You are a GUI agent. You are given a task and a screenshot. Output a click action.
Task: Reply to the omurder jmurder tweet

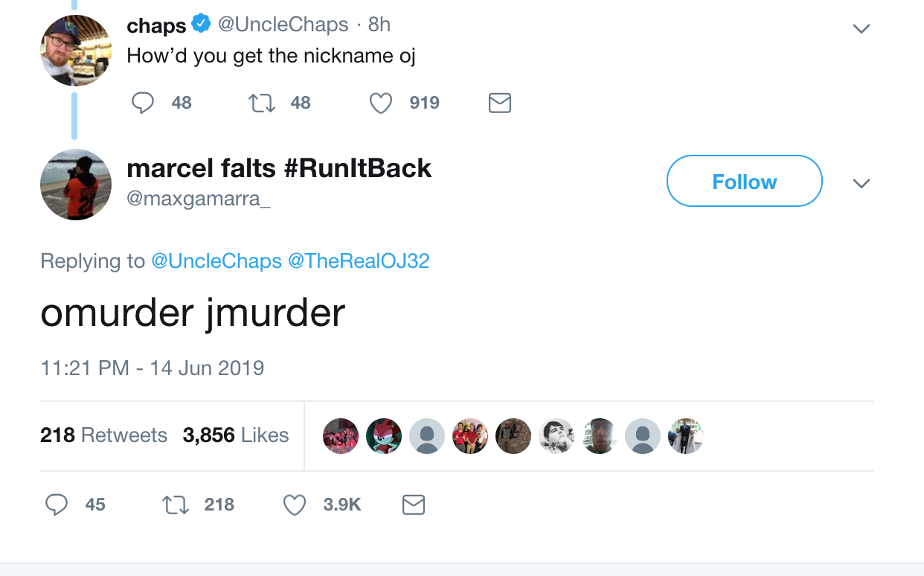[x=57, y=505]
